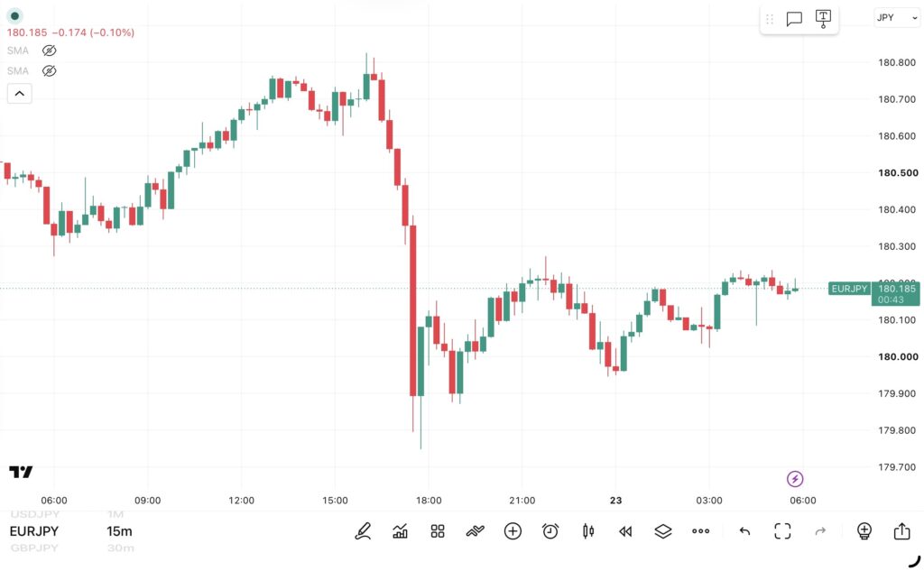Change the 15m timeframe selector
The width and height of the screenshot is (924, 571).
119,531
